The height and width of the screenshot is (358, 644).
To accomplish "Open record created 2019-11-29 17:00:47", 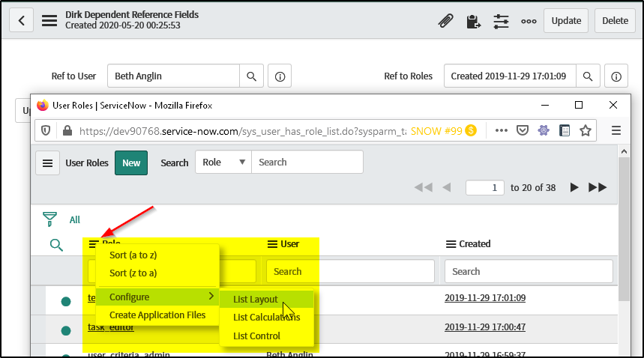I will pyautogui.click(x=484, y=327).
